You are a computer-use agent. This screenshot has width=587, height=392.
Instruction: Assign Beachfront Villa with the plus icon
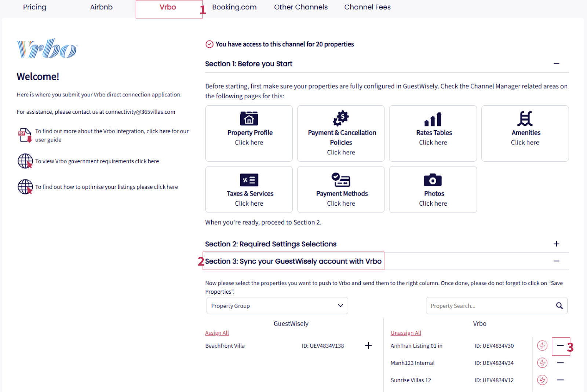click(x=368, y=345)
